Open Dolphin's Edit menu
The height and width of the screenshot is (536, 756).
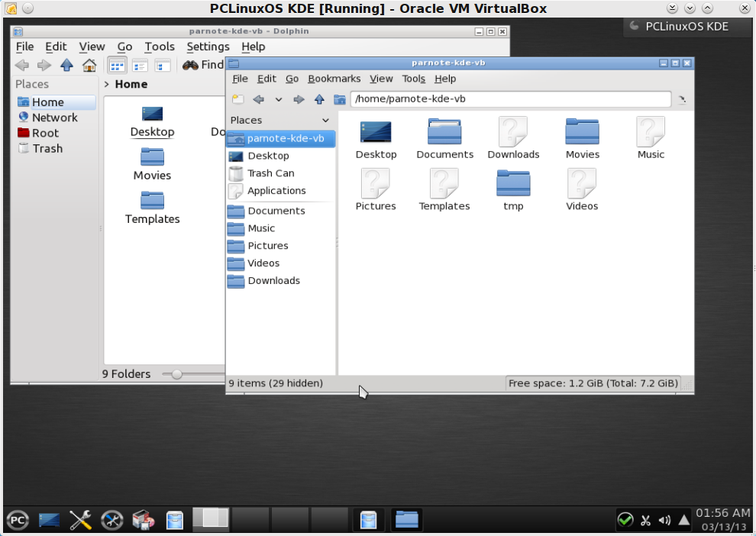[x=56, y=47]
